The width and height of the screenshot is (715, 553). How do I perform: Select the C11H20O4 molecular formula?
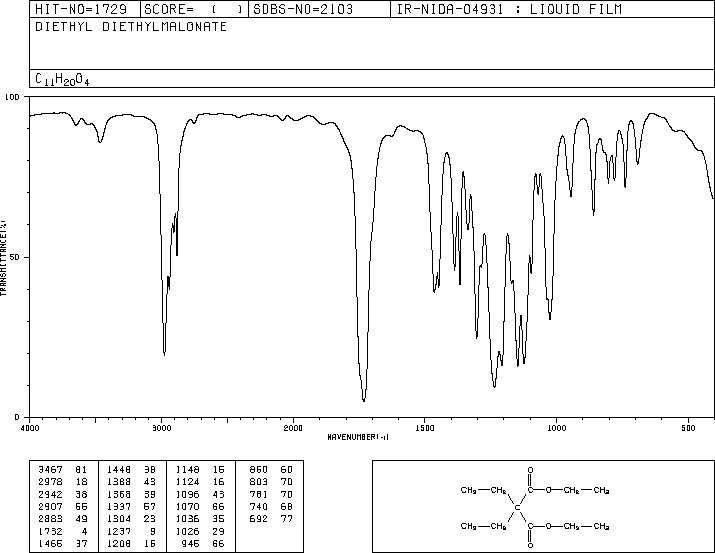[62, 79]
